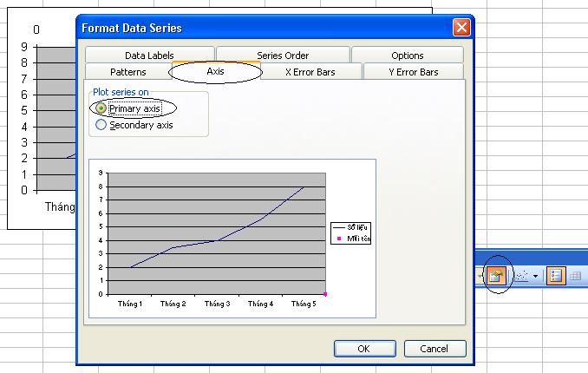Open the Series Order tab
The image size is (588, 373).
pyautogui.click(x=283, y=56)
